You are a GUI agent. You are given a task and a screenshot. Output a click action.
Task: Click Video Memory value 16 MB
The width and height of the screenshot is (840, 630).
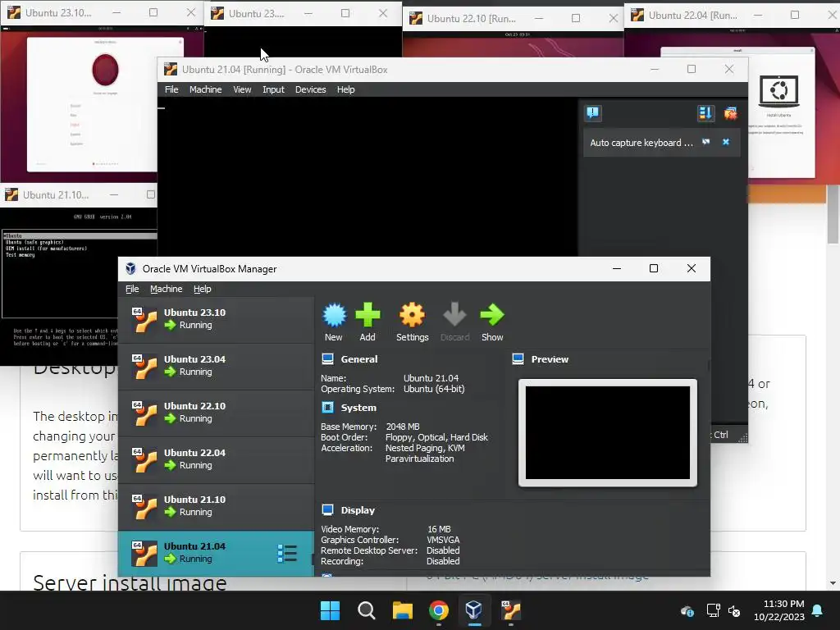point(439,529)
